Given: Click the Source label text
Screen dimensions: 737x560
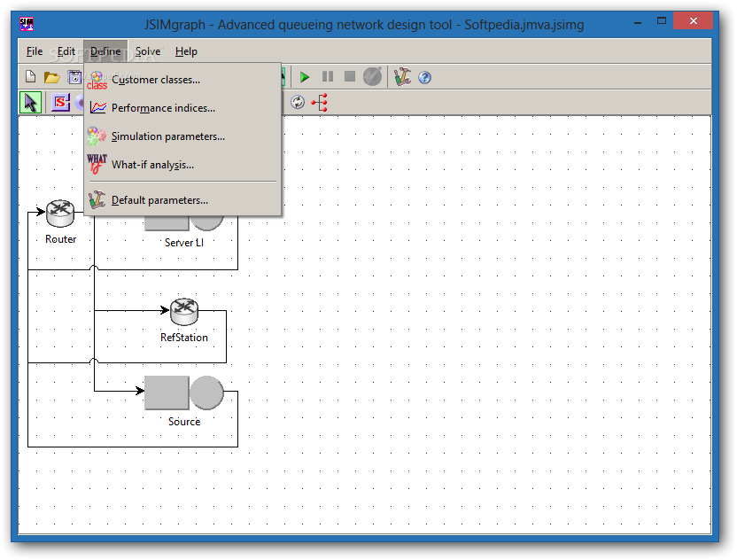Looking at the screenshot, I should tap(184, 421).
